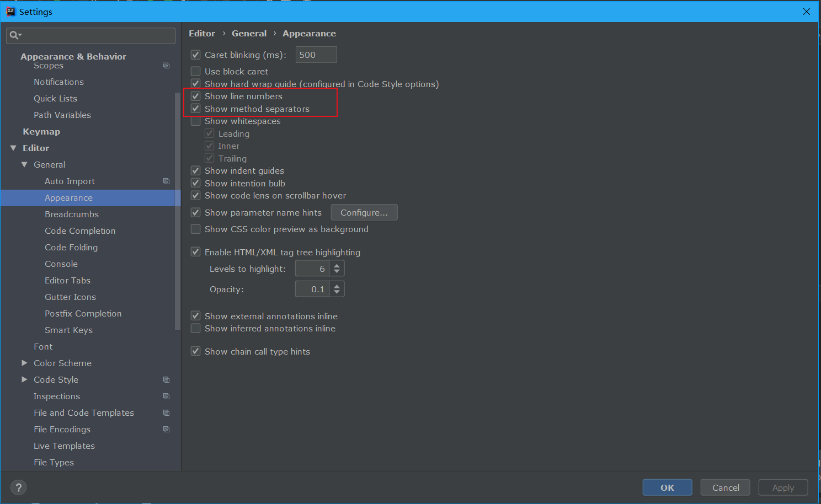Click the settings search input field
Viewport: 821px width, 504px height.
pyautogui.click(x=91, y=35)
